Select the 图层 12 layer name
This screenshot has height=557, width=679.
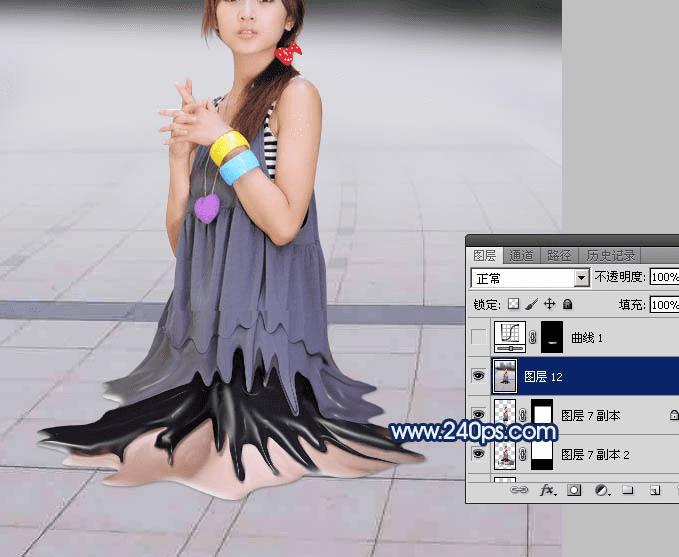pyautogui.click(x=543, y=376)
